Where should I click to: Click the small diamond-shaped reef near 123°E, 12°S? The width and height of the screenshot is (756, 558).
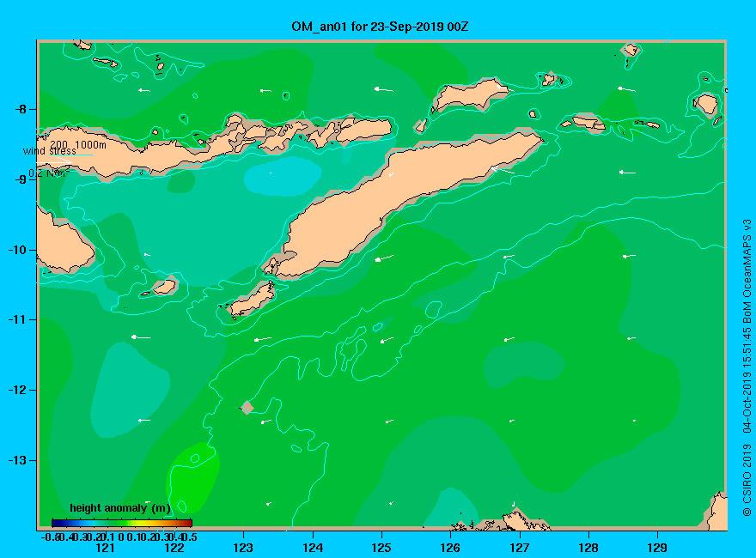tap(247, 408)
